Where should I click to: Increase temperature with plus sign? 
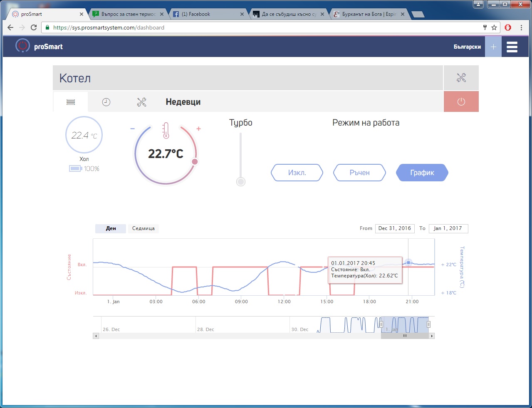click(x=198, y=129)
